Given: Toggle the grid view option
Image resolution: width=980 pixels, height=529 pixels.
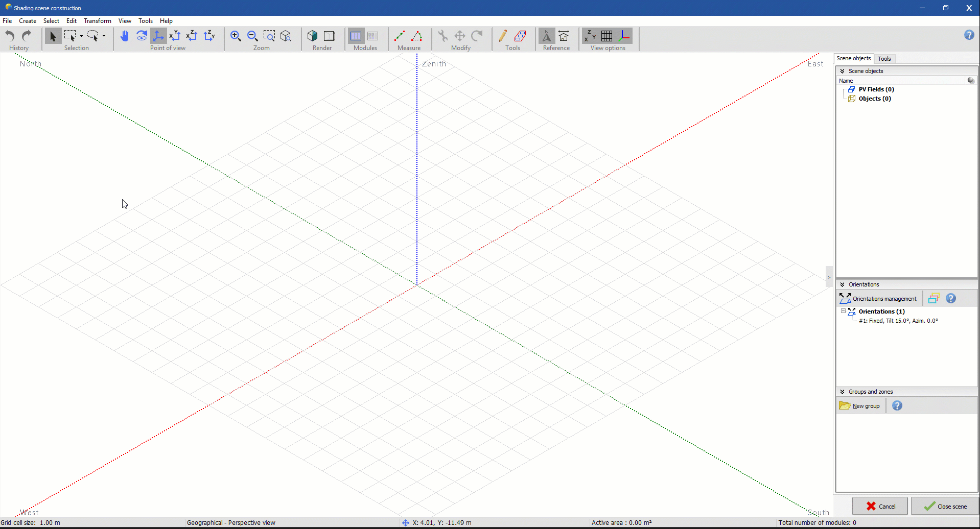Looking at the screenshot, I should 607,36.
